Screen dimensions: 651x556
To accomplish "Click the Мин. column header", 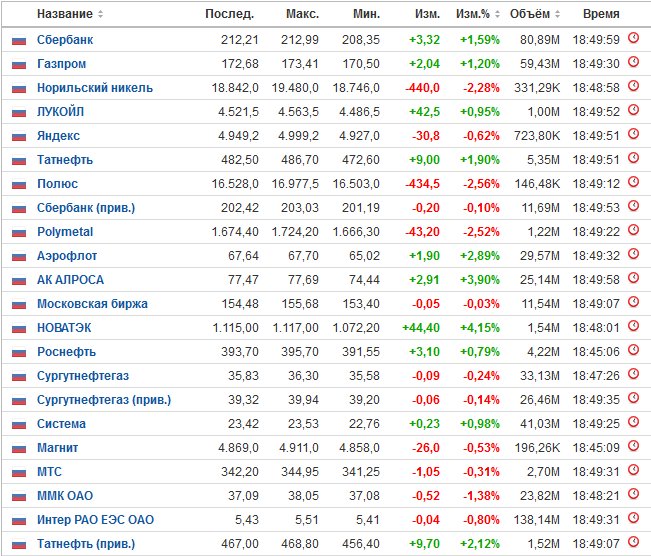I will 367,14.
